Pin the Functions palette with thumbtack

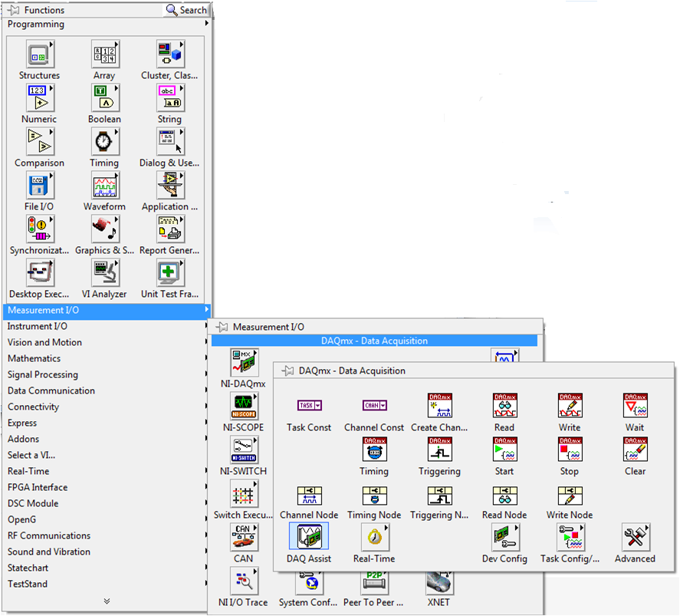point(14,10)
